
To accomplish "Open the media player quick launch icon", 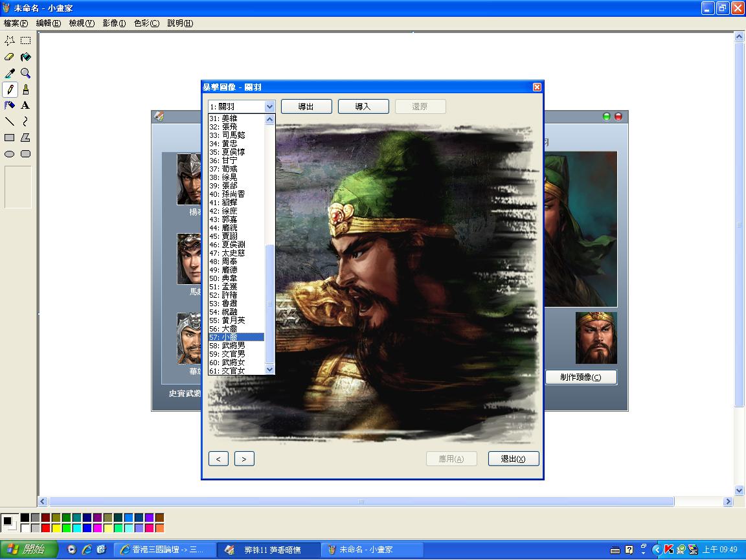I will coord(72,550).
